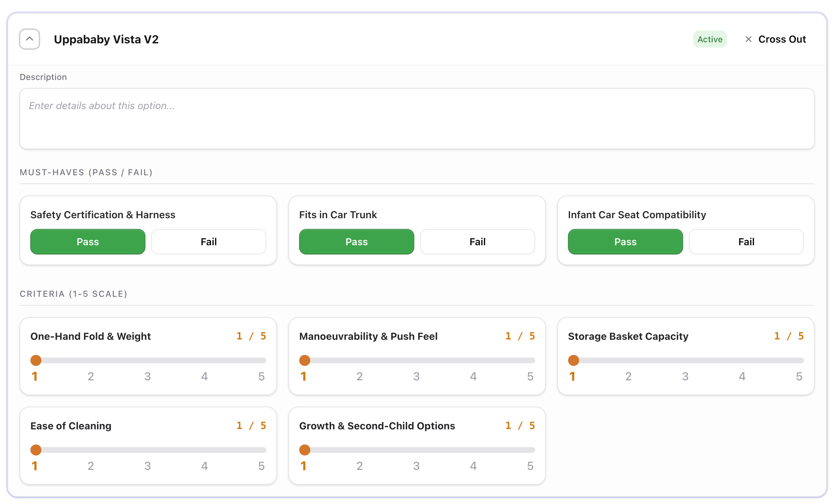Click the Ease of Cleaning slider handle
The width and height of the screenshot is (835, 504).
tap(36, 450)
